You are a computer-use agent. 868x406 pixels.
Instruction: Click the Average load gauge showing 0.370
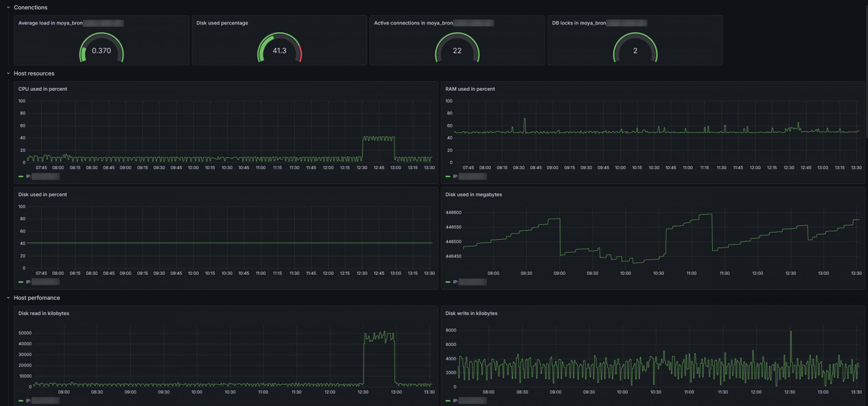point(101,48)
